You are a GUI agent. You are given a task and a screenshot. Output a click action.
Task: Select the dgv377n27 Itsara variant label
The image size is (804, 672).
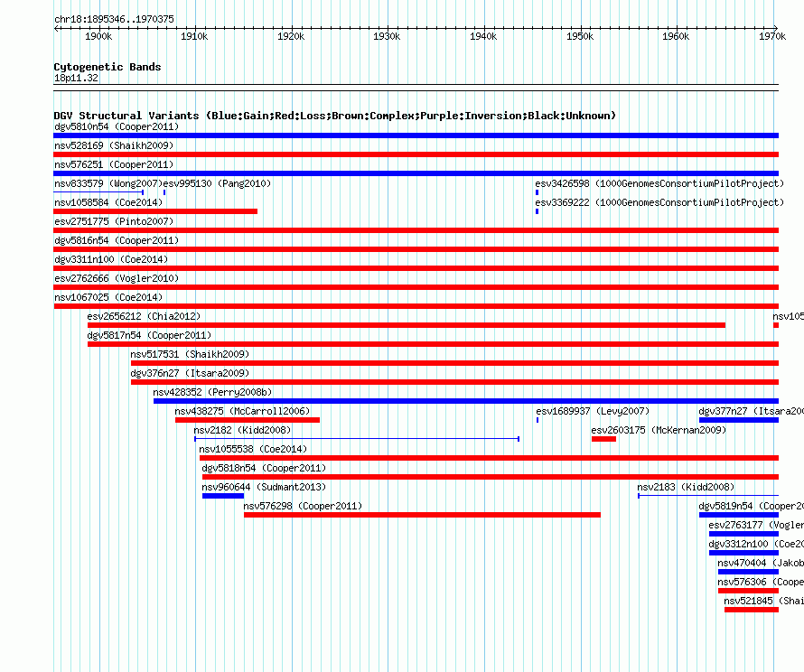(752, 411)
